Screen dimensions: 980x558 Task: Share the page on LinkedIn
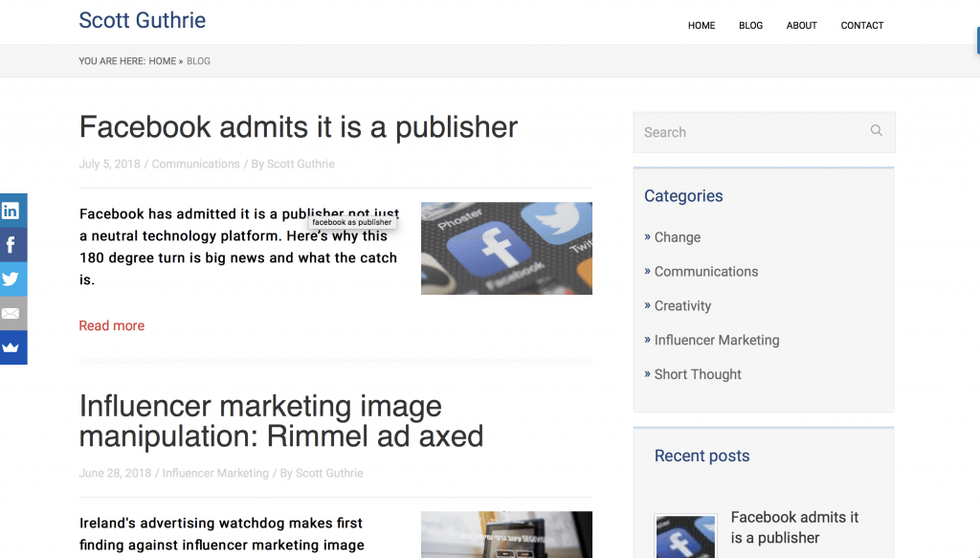point(13,211)
